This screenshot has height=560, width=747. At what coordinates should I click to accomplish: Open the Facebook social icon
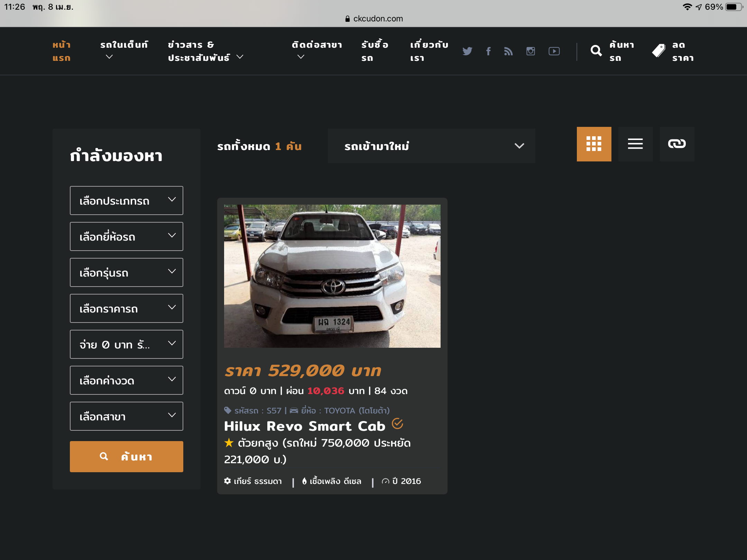(488, 51)
